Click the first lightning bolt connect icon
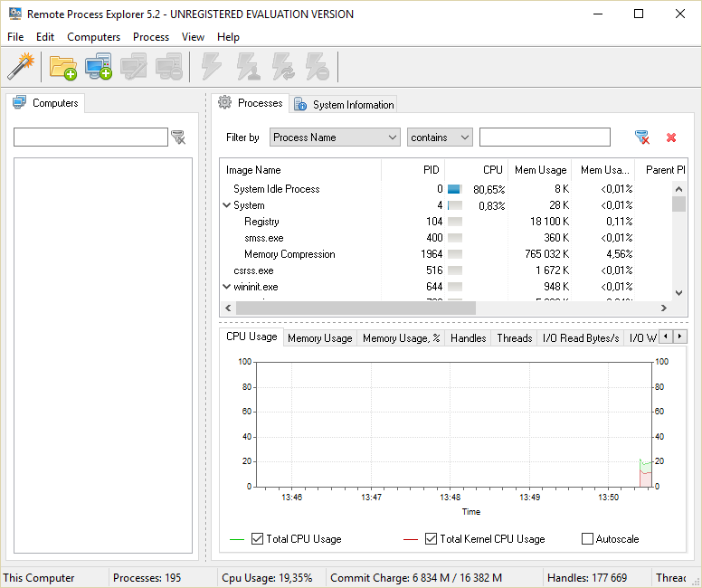702x588 pixels. (211, 67)
